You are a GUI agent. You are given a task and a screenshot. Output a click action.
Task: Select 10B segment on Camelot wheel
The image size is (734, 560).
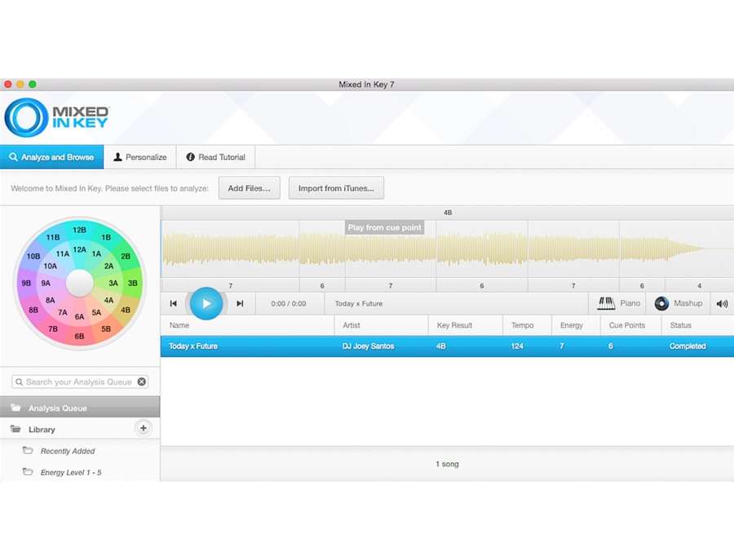33,257
